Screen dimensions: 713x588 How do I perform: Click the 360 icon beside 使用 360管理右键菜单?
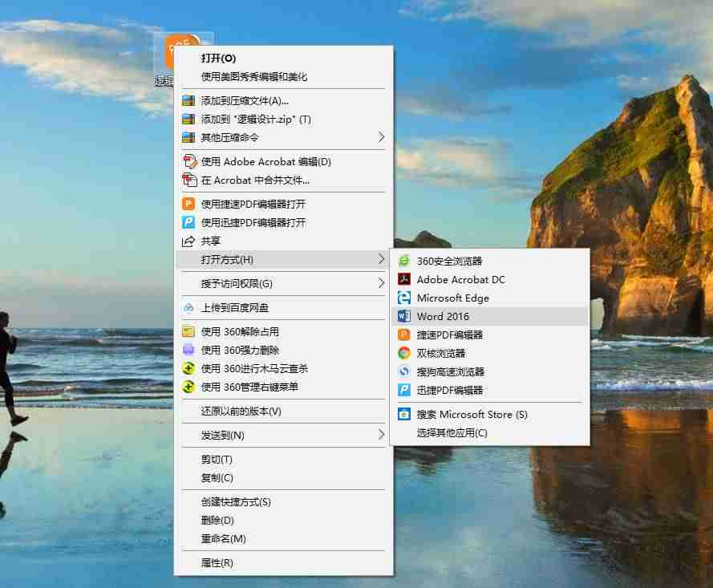[188, 387]
